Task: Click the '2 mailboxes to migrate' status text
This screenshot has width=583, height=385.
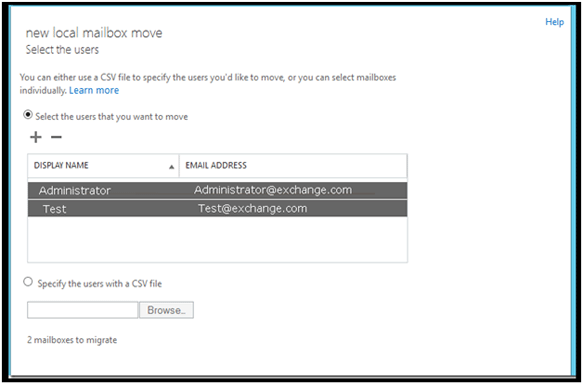Action: [72, 340]
